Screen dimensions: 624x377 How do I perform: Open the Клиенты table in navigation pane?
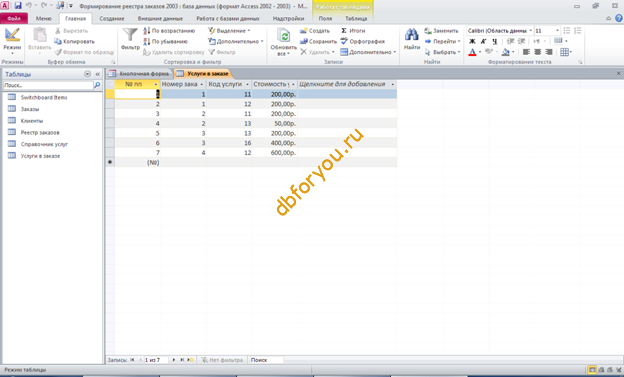[32, 121]
